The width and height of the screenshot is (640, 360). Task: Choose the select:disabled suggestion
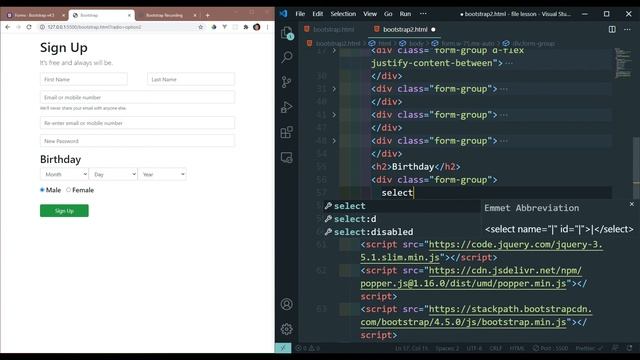(x=402, y=232)
